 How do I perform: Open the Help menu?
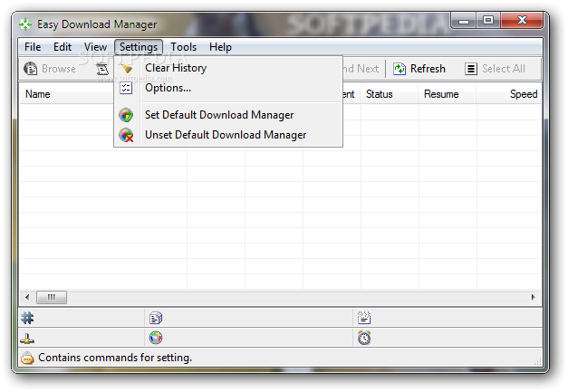[x=220, y=47]
